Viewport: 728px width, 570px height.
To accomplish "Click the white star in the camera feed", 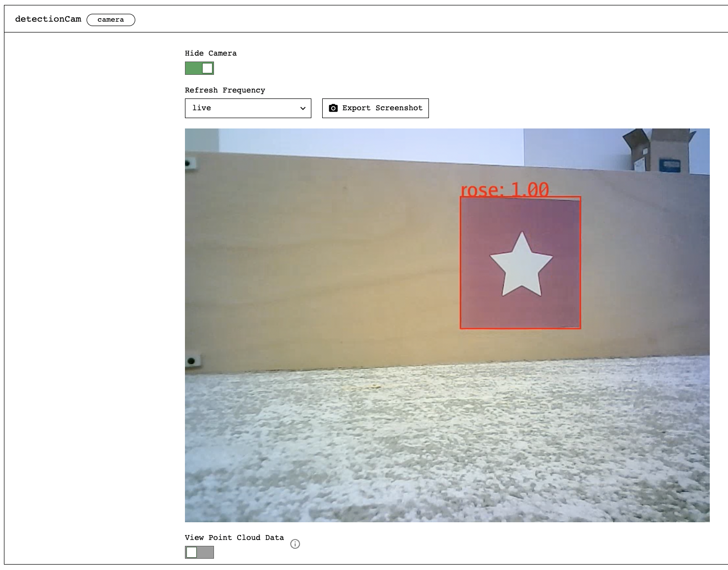I will [520, 262].
